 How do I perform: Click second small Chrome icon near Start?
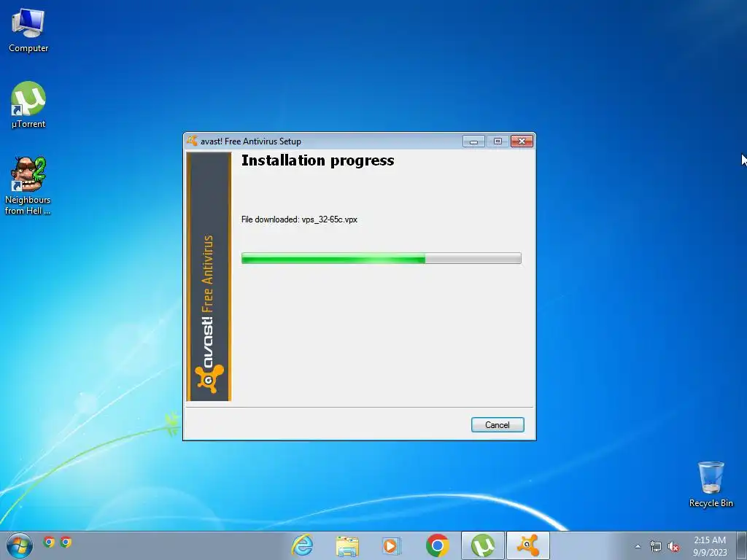pyautogui.click(x=66, y=542)
